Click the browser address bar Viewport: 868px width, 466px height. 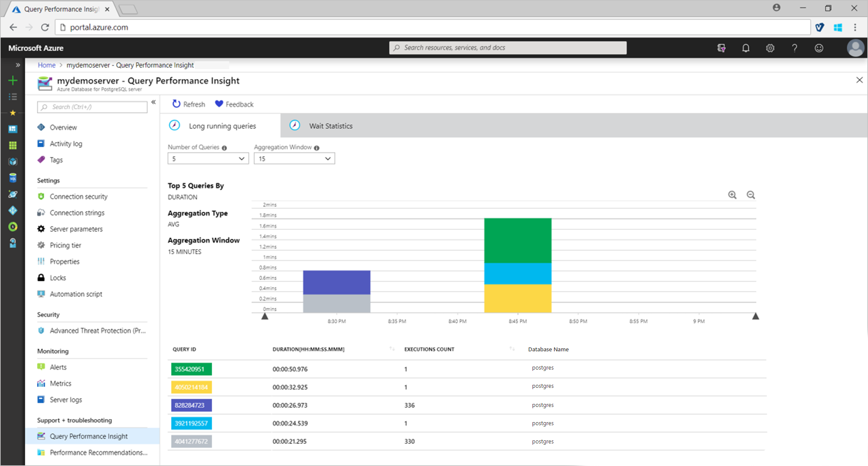pos(433,27)
